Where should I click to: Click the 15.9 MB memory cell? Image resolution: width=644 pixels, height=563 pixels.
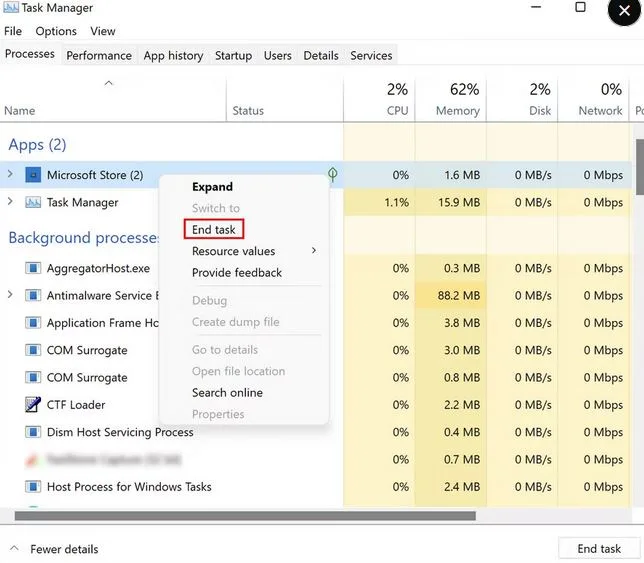pyautogui.click(x=451, y=202)
